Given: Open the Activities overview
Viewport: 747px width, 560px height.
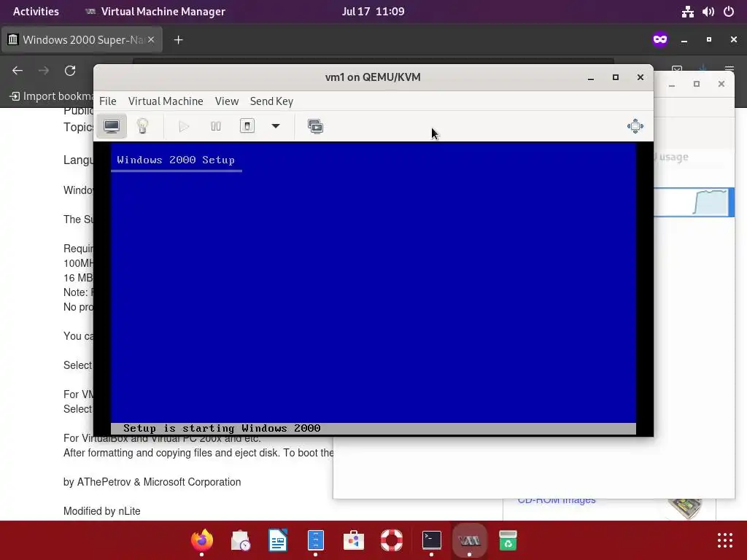Looking at the screenshot, I should coord(36,12).
